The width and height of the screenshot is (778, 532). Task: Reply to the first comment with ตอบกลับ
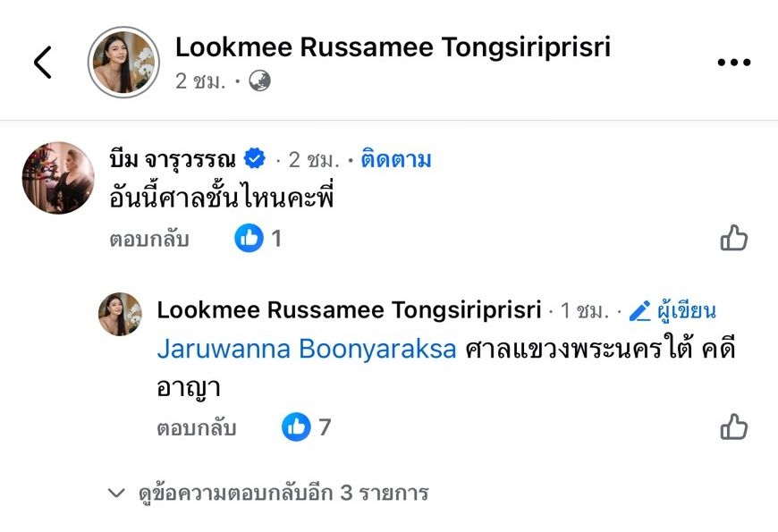point(149,239)
